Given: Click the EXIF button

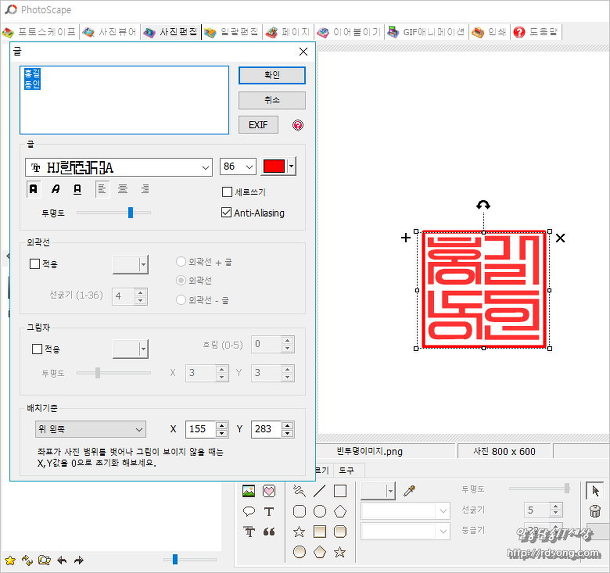Looking at the screenshot, I should [258, 125].
